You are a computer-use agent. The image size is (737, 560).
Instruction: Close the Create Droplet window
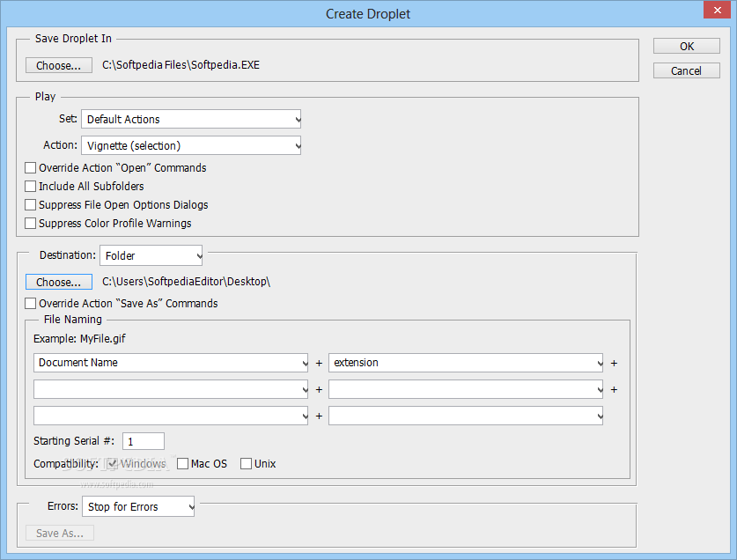point(718,10)
